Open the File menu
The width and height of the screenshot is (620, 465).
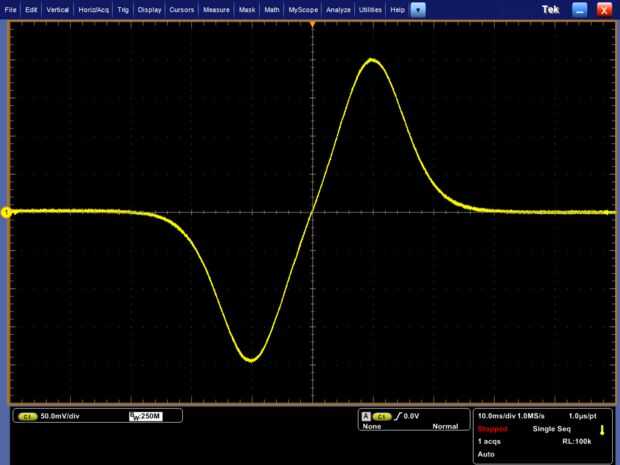pos(10,9)
